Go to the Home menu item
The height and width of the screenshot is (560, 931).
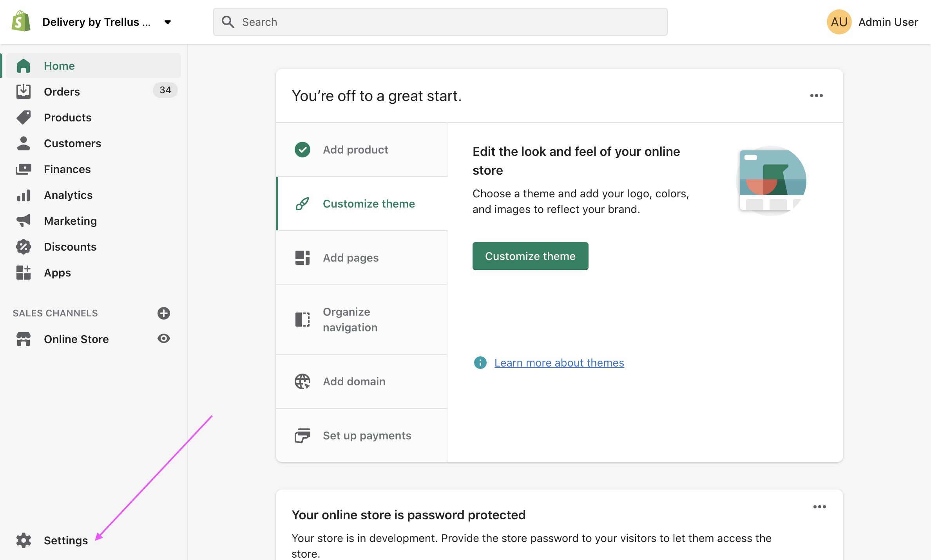coord(94,66)
